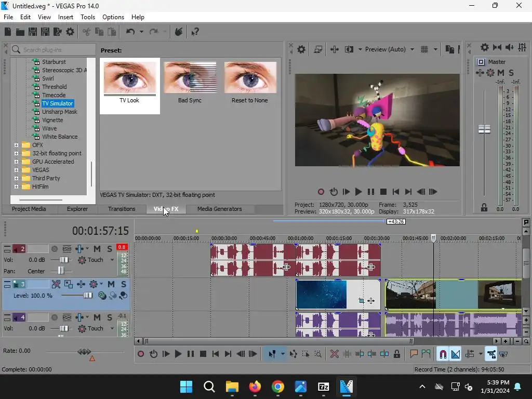Save the project with the floppy icon
The width and height of the screenshot is (532, 399).
click(x=33, y=32)
